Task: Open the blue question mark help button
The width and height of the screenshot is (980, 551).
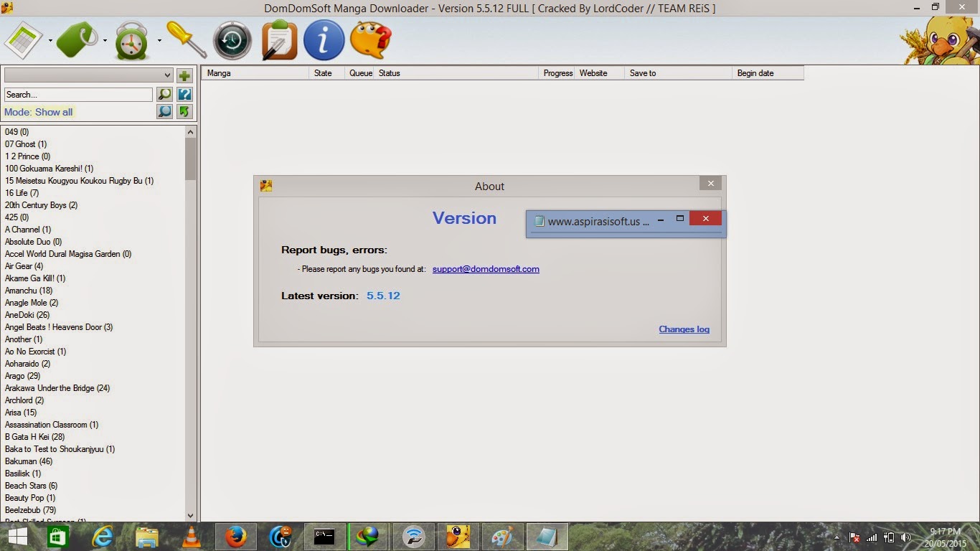Action: pyautogui.click(x=184, y=94)
